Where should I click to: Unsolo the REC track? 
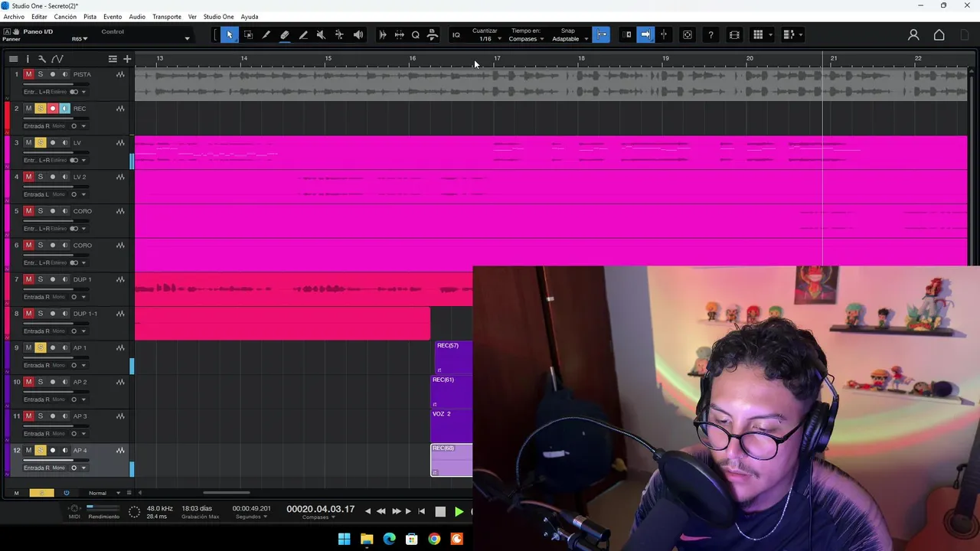tap(41, 109)
